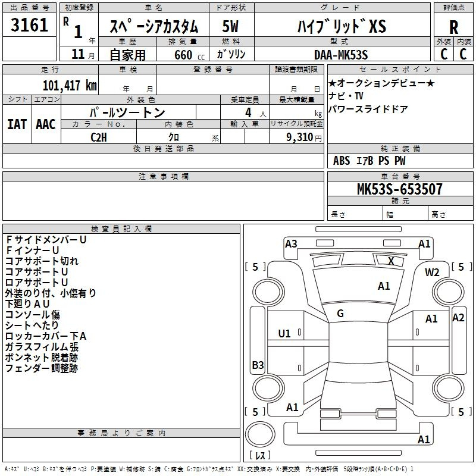This screenshot has height=476, width=476.
Task: Select the B3 damage marker
Action: [x=258, y=365]
